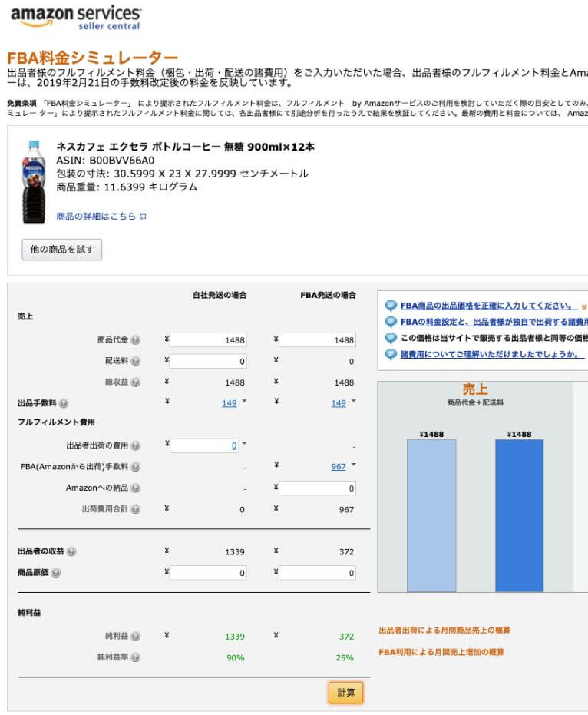Click the 純利益率 value 25%
The width and height of the screenshot is (588, 715).
pos(345,657)
